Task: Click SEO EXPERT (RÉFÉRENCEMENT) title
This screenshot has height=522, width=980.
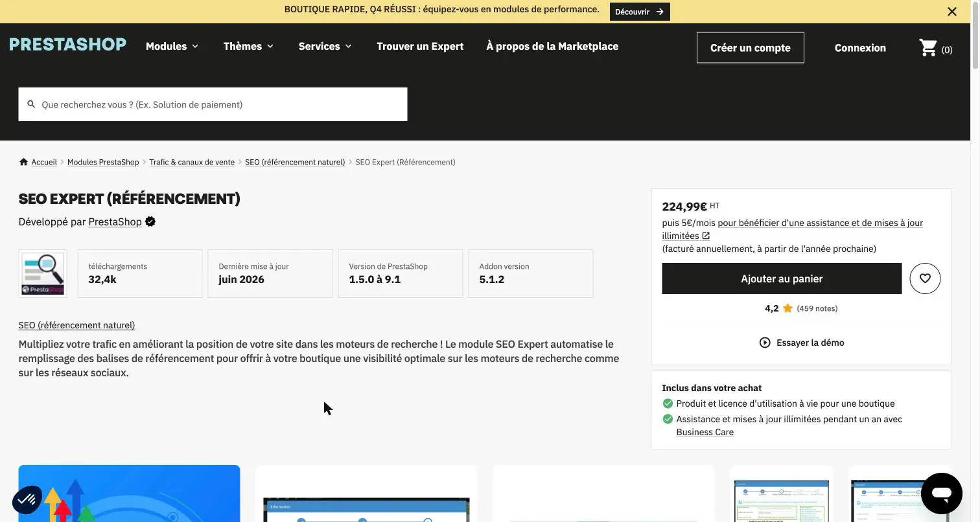Action: (129, 199)
